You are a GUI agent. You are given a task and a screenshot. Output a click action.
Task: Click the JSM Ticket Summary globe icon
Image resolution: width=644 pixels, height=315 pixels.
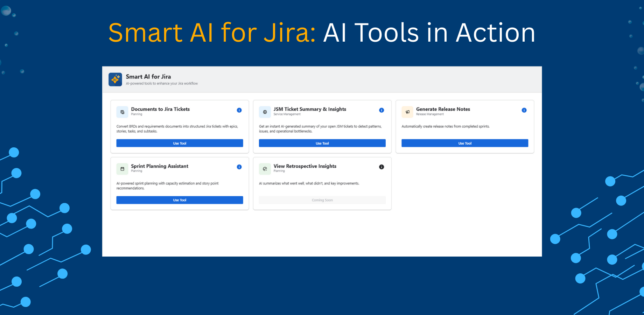click(265, 112)
